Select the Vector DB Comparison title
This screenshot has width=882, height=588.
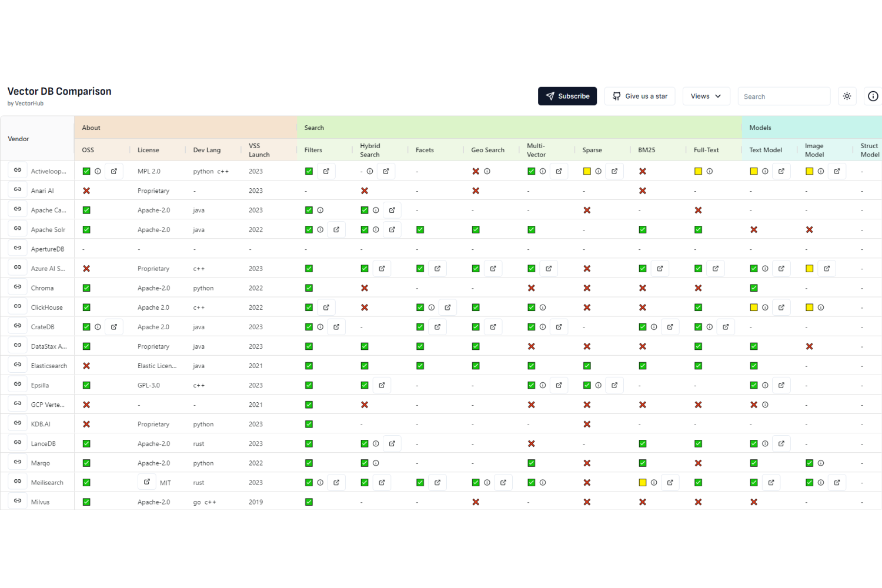tap(59, 91)
